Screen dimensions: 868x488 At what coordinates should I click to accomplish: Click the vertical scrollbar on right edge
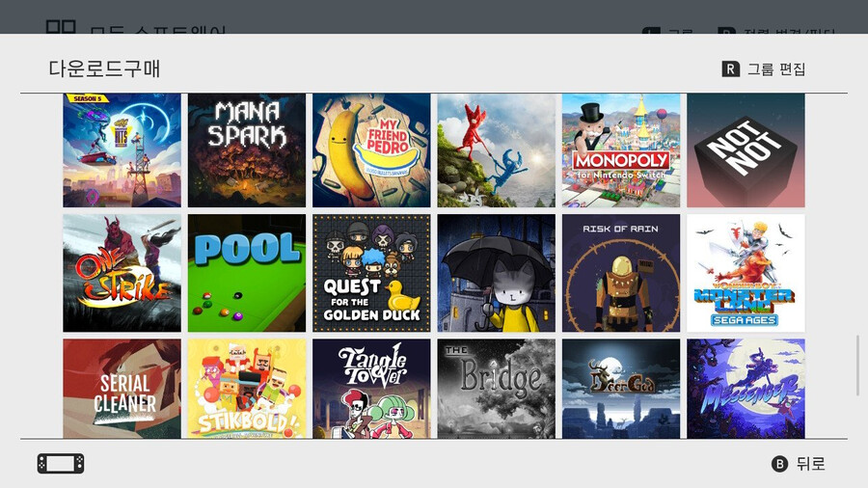(856, 365)
